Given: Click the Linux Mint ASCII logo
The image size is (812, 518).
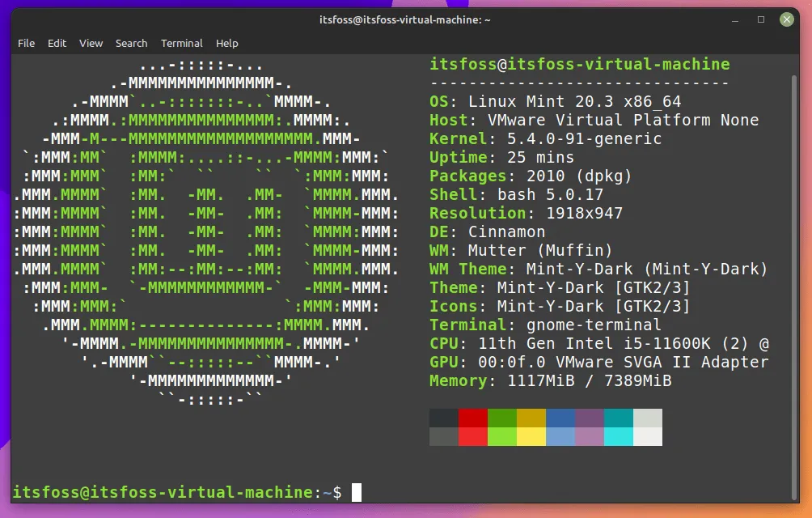Looking at the screenshot, I should pyautogui.click(x=206, y=231).
